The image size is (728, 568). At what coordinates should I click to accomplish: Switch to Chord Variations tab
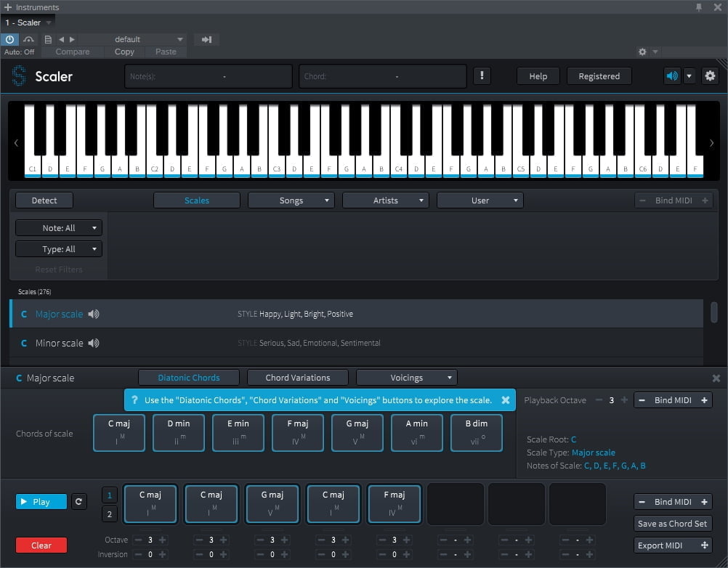pos(298,378)
